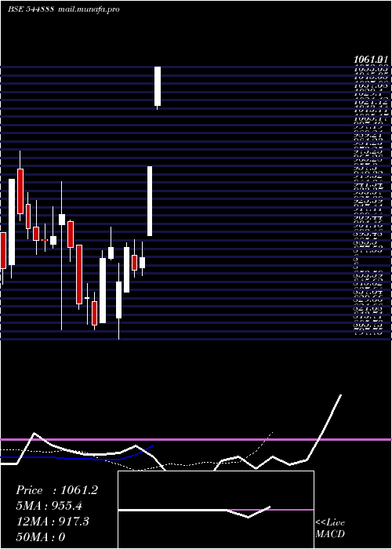The image size is (392, 549).
Task: Click the magenta horizontal indicator line
Action: coord(196,439)
